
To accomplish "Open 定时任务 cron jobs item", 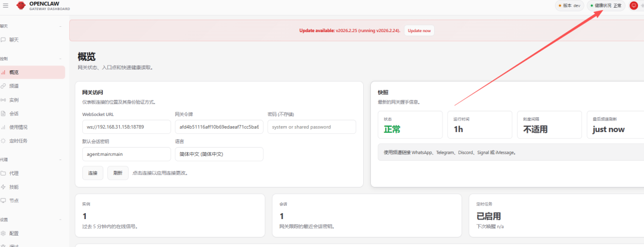I will [18, 140].
